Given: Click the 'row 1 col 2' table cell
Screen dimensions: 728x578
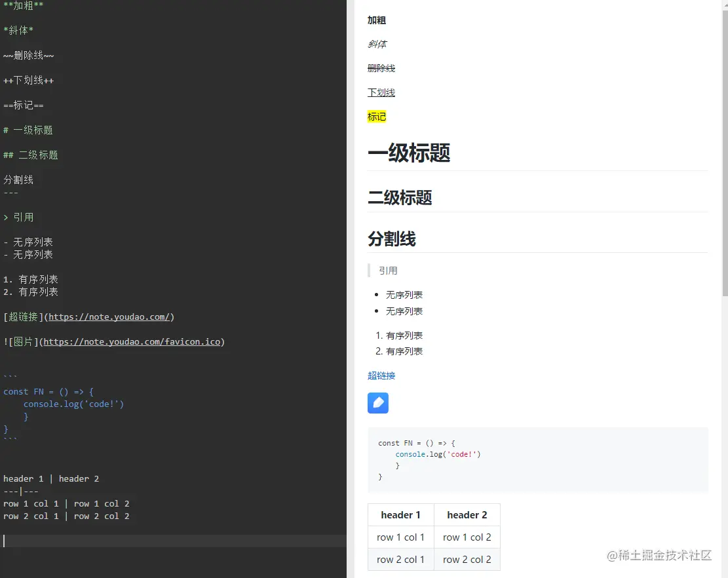Looking at the screenshot, I should tap(467, 537).
